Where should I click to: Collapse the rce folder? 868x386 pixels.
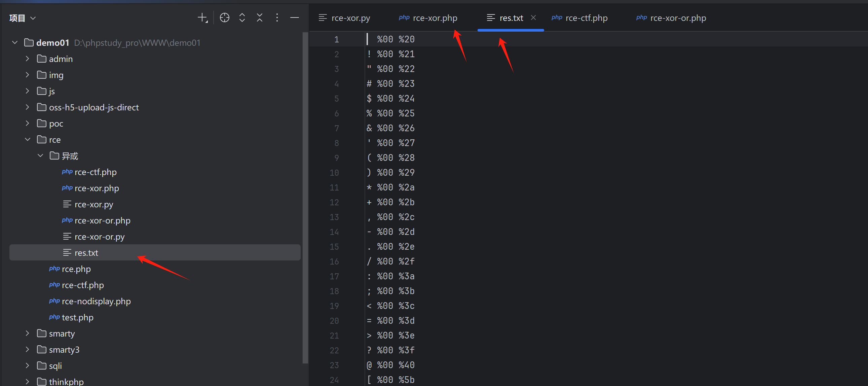tap(28, 140)
